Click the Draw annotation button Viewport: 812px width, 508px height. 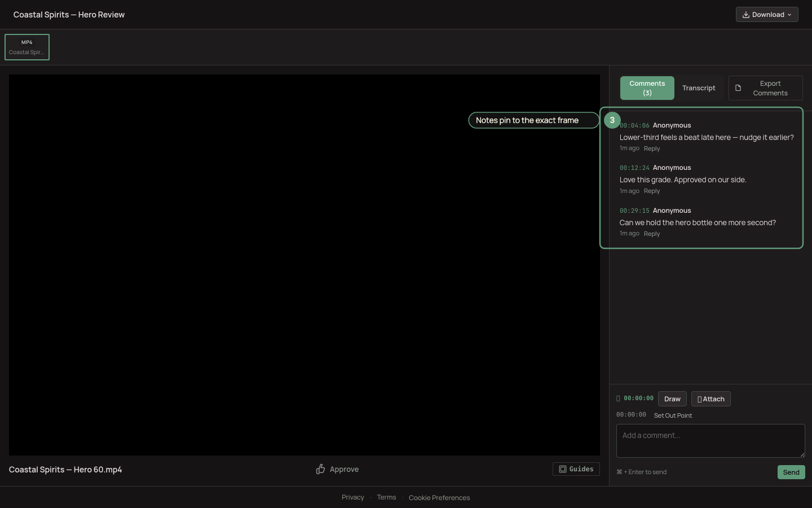672,399
